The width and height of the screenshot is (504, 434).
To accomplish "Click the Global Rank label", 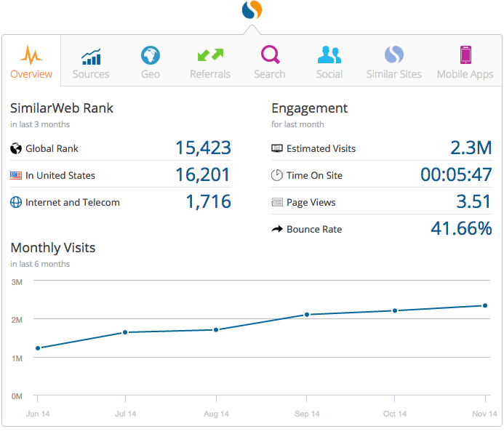I will tap(52, 148).
